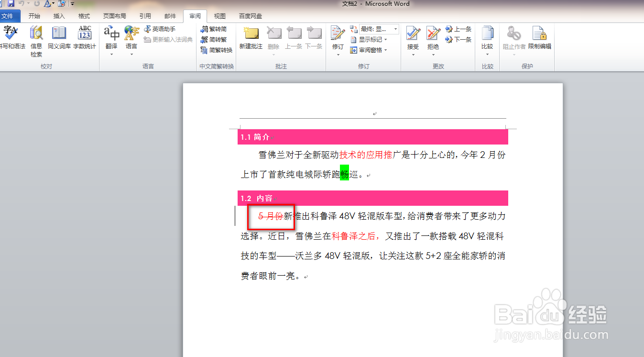Open the 页面布局 tab
The width and height of the screenshot is (644, 357).
click(x=115, y=16)
